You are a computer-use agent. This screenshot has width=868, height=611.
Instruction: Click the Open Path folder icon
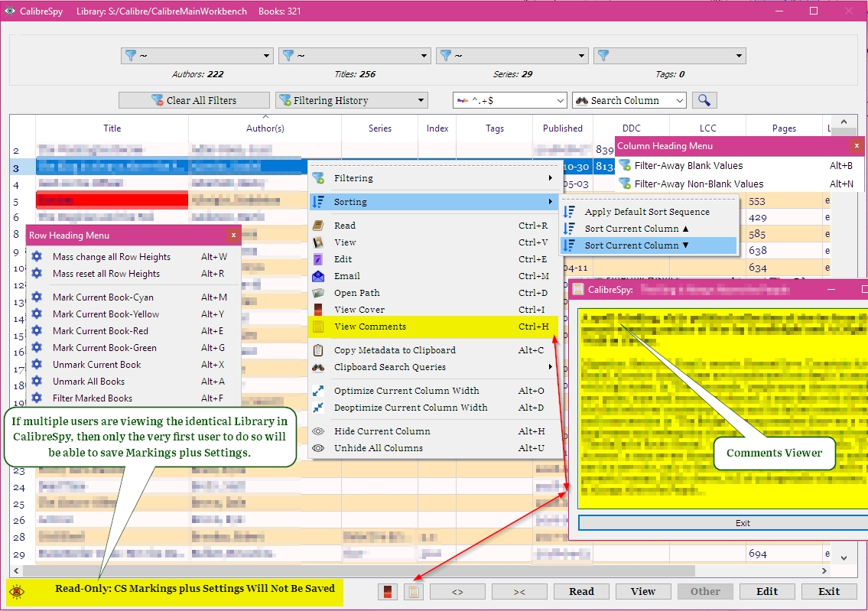318,293
